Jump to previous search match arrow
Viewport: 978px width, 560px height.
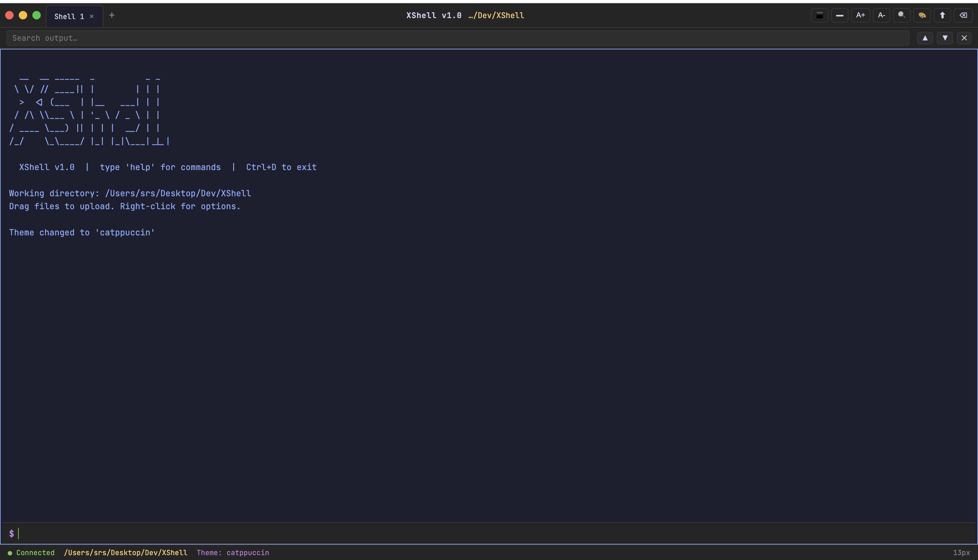[925, 38]
